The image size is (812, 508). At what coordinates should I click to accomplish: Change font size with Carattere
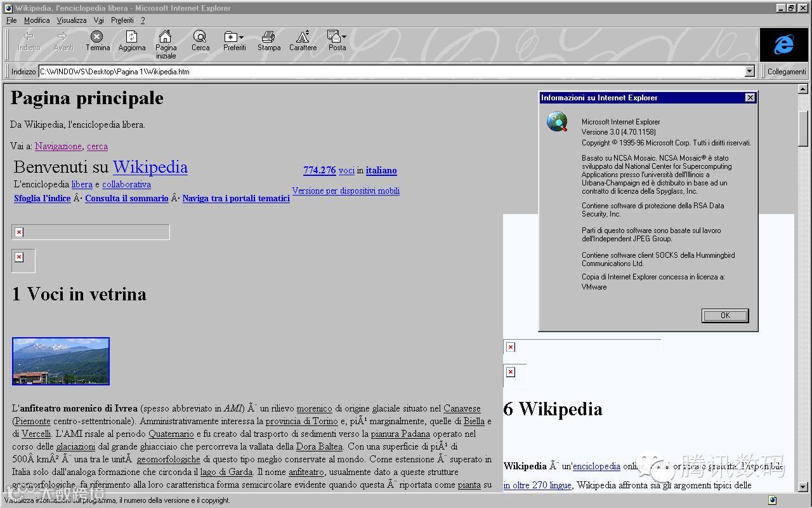tap(303, 41)
